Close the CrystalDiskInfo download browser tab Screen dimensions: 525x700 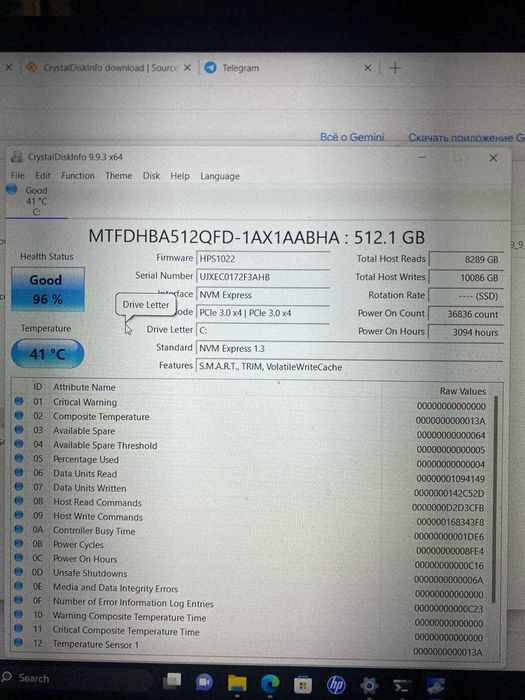pos(188,68)
